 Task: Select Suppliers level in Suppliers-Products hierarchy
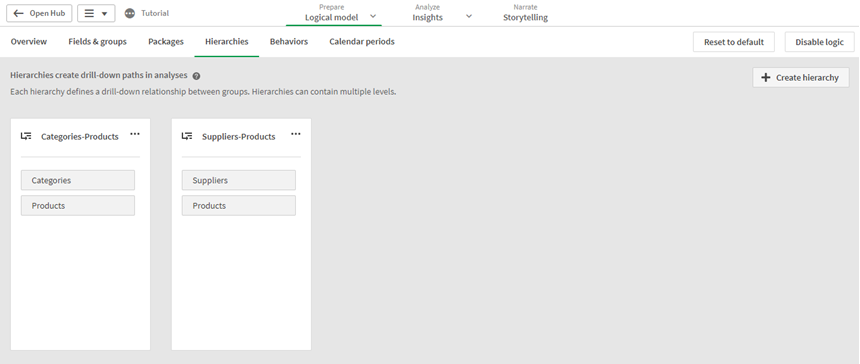(239, 180)
